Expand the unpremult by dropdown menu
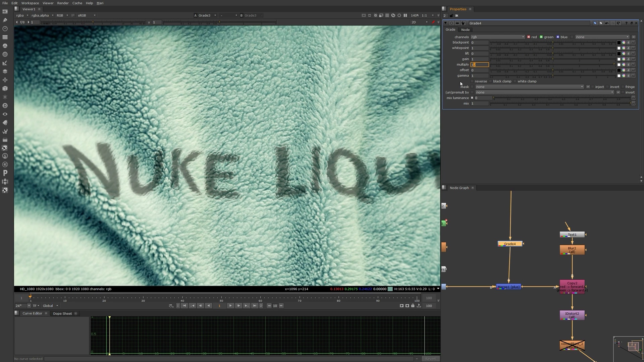Image resolution: width=644 pixels, height=362 pixels. (x=612, y=92)
